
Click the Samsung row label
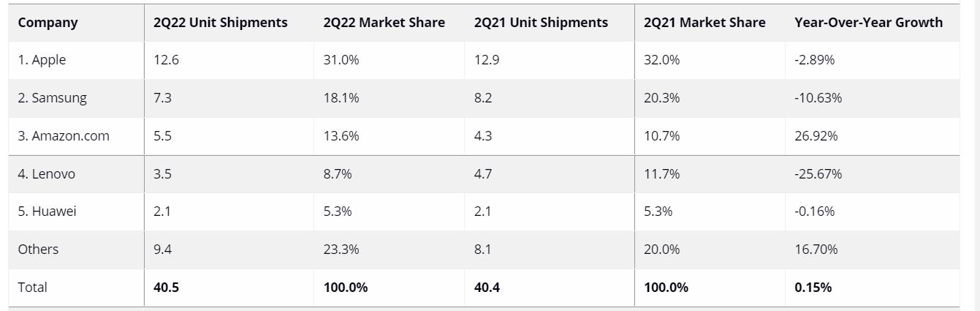click(53, 99)
